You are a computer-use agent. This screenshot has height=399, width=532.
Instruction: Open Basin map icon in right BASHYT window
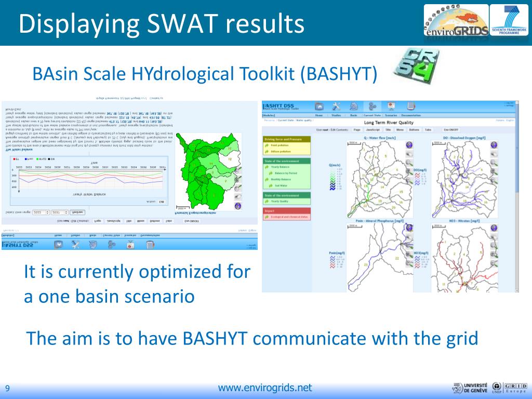354,107
